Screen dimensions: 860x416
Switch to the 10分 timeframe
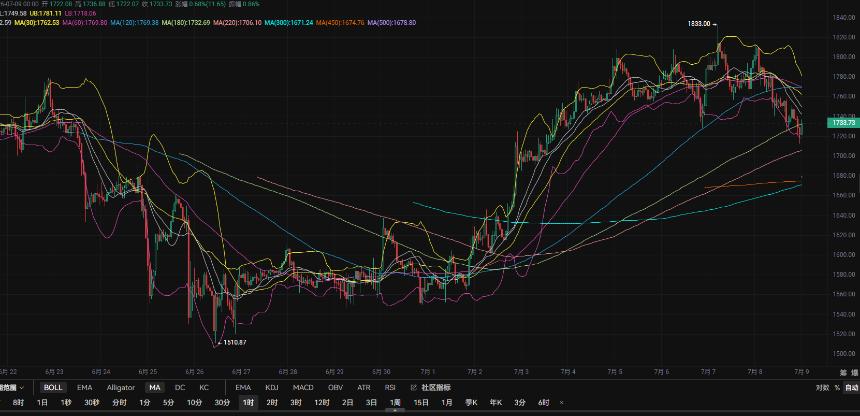pyautogui.click(x=194, y=403)
